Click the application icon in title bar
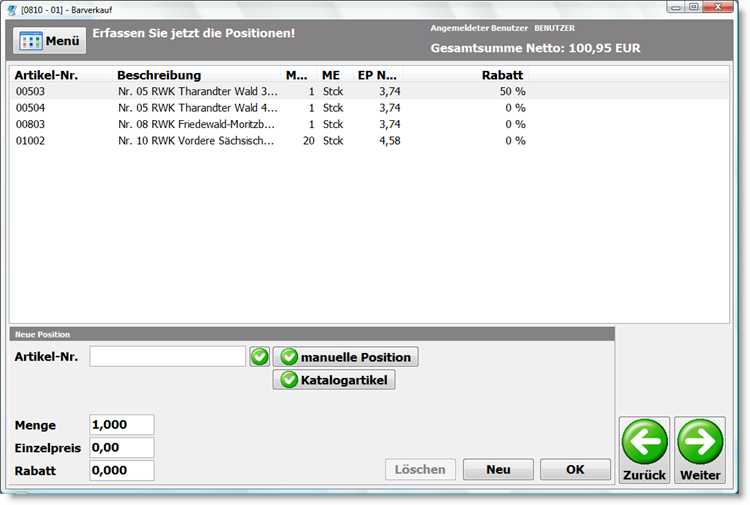 pos(11,7)
